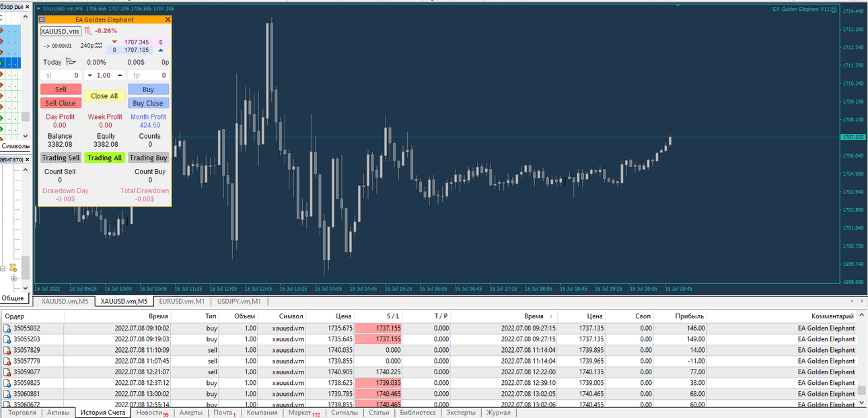868x418 pixels.
Task: Click the blue up arrow beside 1707.105
Action: tap(160, 50)
